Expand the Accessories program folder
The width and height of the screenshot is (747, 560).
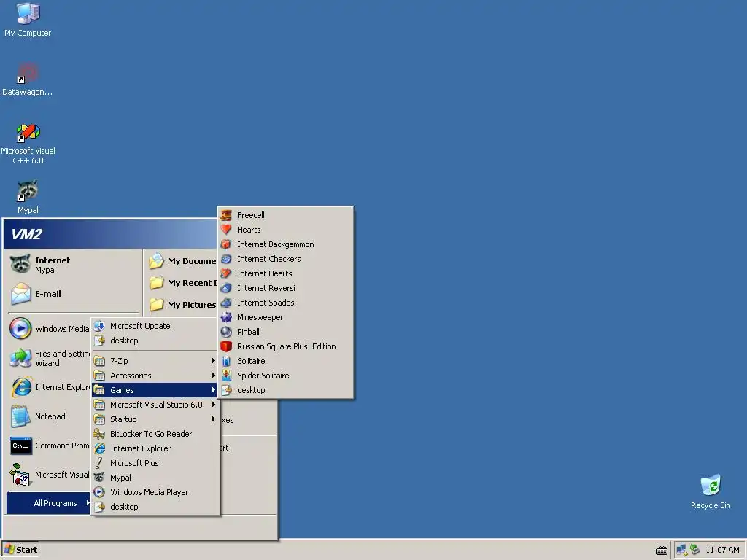point(155,376)
